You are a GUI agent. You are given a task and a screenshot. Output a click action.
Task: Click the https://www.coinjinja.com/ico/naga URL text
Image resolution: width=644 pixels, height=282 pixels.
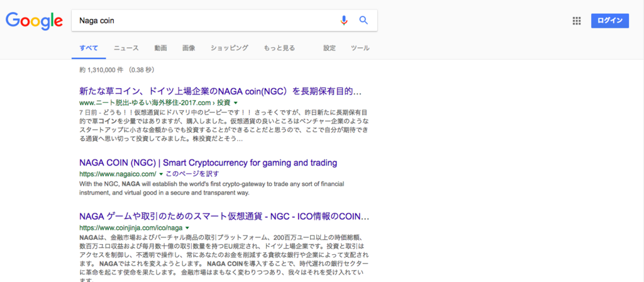[131, 227]
